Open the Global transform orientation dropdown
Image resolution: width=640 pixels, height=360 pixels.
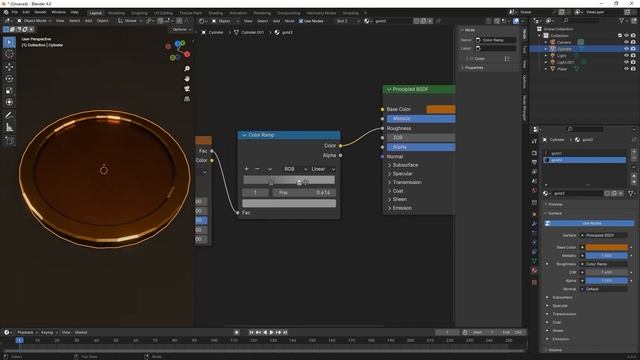(130, 20)
